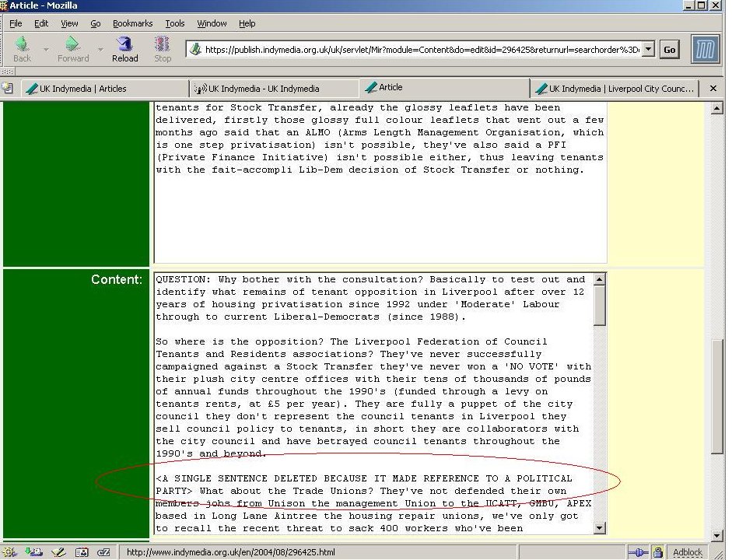Viewport: 732px width, 560px height.
Task: Open Address Book icon in status bar
Action: (81, 552)
